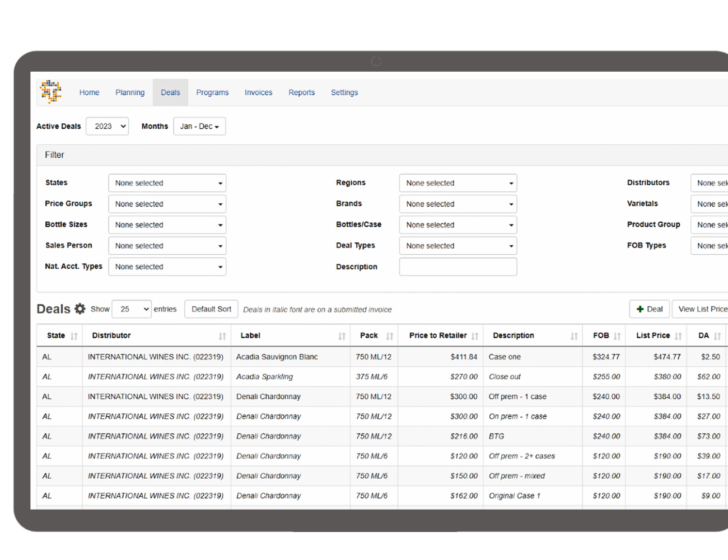728x560 pixels.
Task: Open Deals table settings gear
Action: coord(80,309)
